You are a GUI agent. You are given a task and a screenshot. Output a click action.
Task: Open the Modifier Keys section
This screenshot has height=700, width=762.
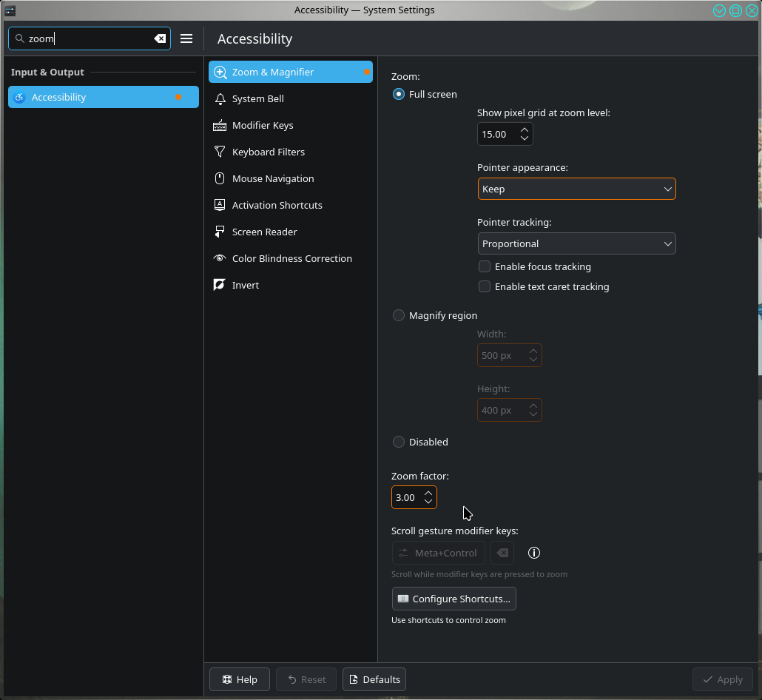[291, 125]
